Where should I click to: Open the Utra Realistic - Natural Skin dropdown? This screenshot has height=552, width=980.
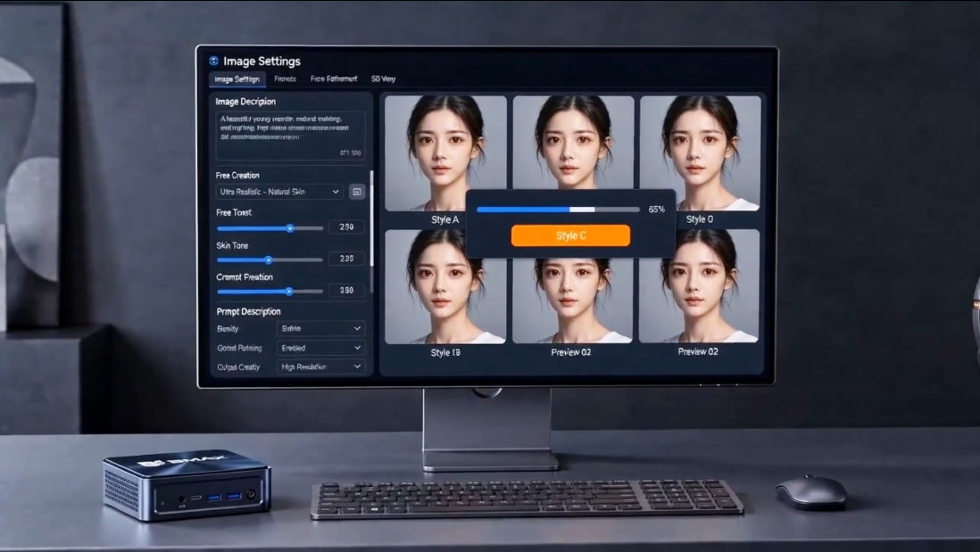click(280, 192)
